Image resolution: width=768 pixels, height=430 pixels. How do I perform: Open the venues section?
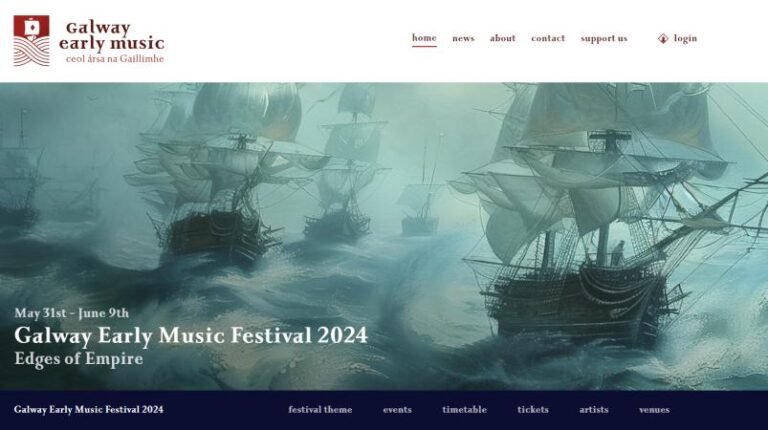tap(654, 409)
